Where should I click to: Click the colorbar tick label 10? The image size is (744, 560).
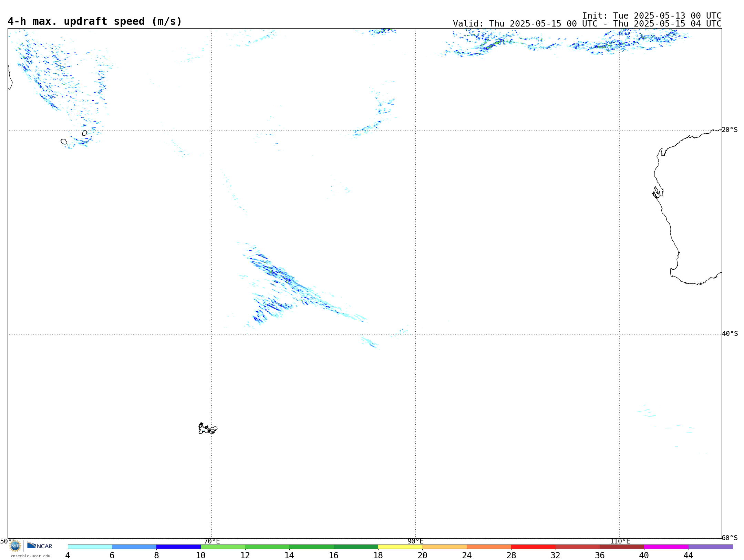[x=201, y=555]
